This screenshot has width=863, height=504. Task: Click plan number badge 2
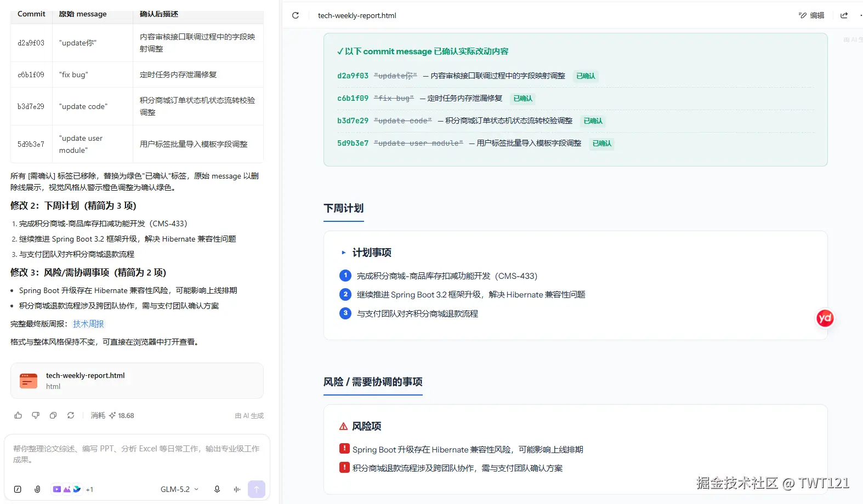pyautogui.click(x=345, y=294)
